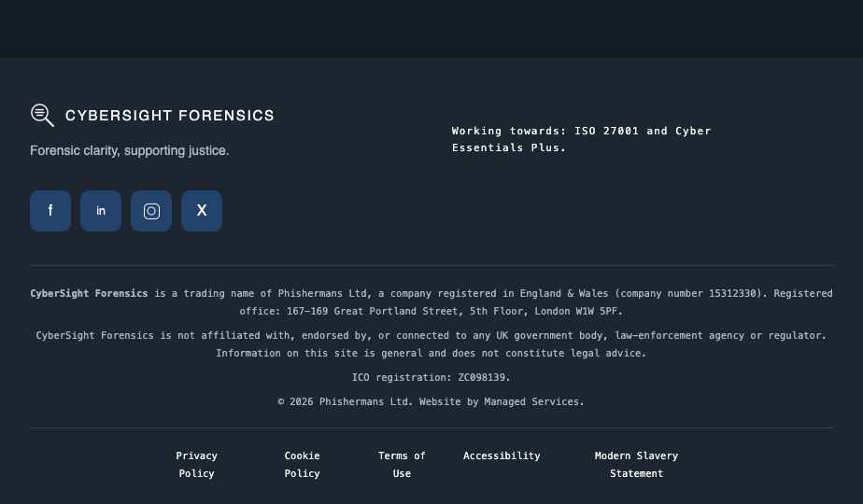Viewport: 863px width, 504px height.
Task: Open the Terms of Use link
Action: click(402, 465)
